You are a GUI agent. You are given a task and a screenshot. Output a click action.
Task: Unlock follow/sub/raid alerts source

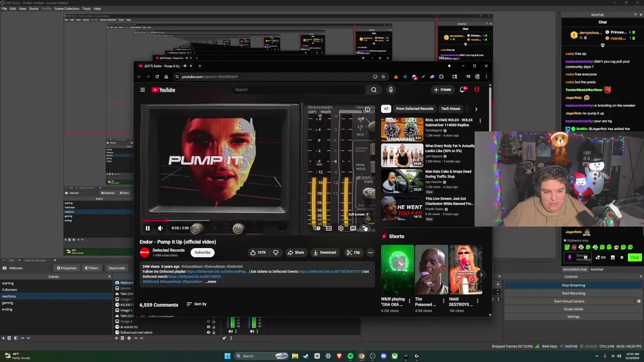pos(213,332)
